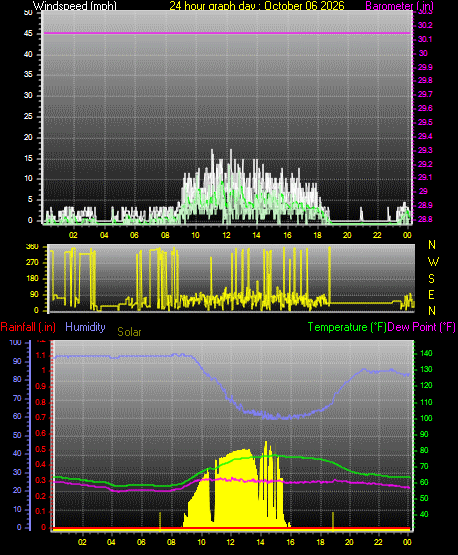
Task: Click the 'Barometer (.in)' axis title
Action: pos(399,6)
